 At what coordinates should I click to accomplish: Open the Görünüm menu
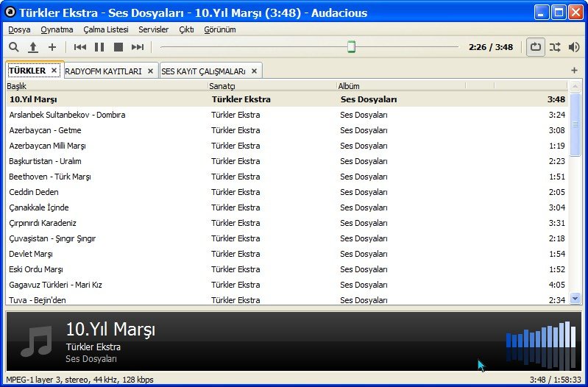[x=220, y=29]
